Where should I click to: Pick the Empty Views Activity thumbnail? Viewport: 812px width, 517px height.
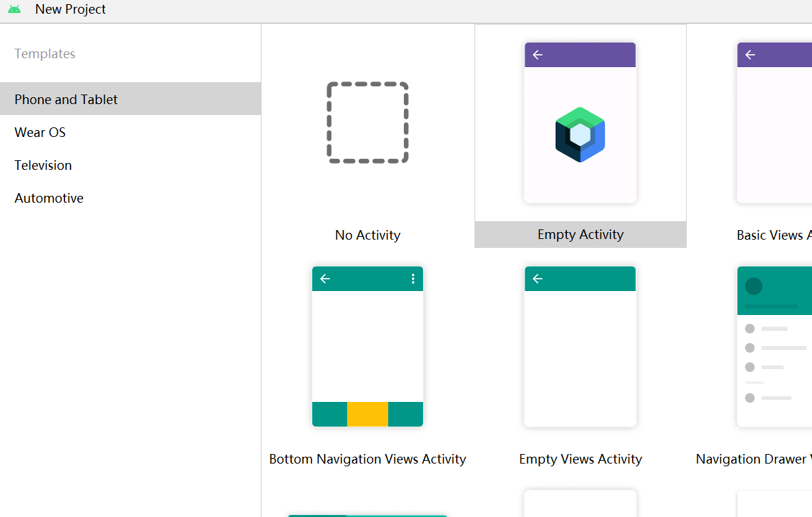coord(581,346)
